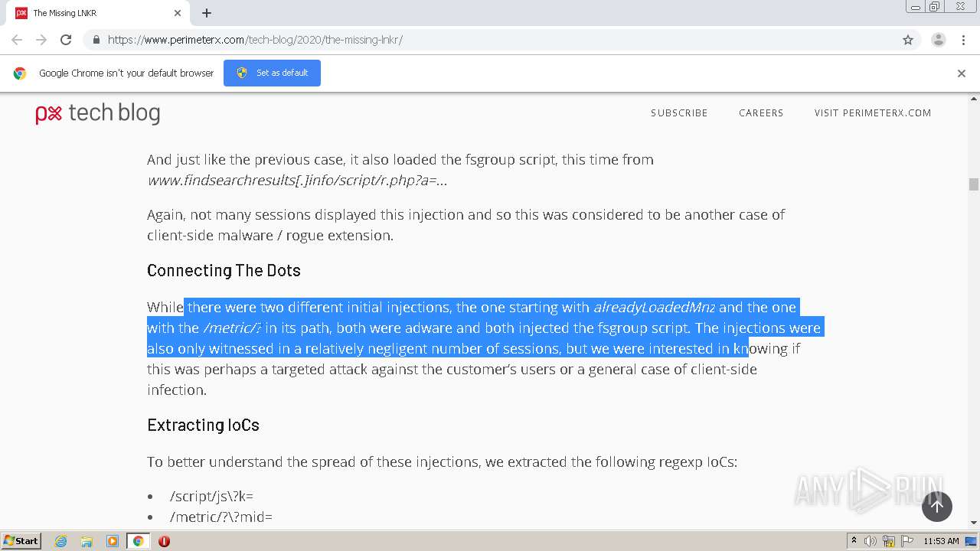Click the /script/js\?k= list item
The width and height of the screenshot is (980, 551).
tap(211, 497)
